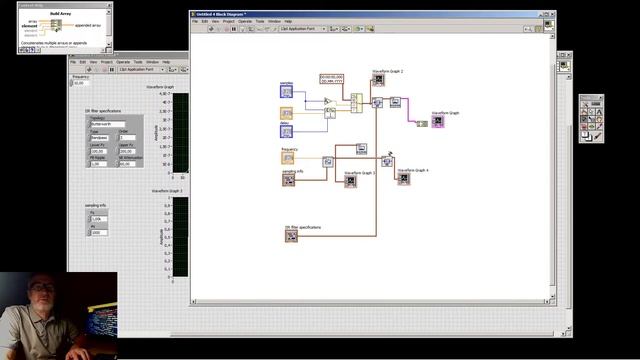Click the Frequency numeric field on front panel
The height and width of the screenshot is (360, 640).
coord(80,83)
